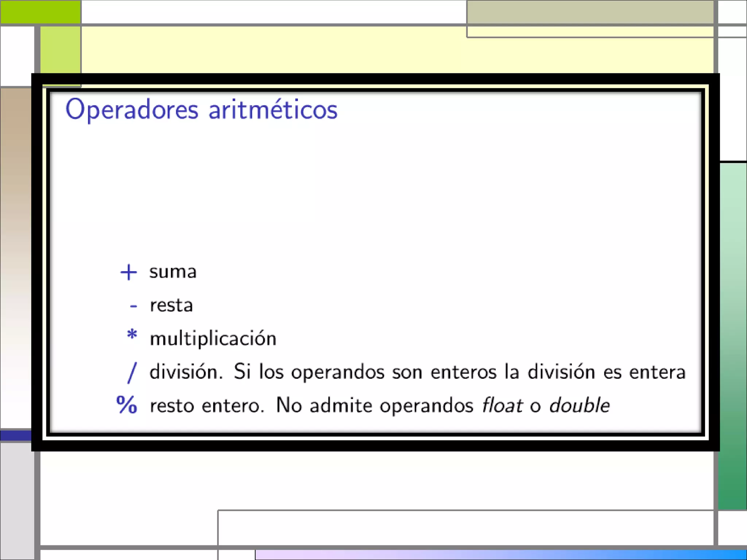Select the italic word double

point(579,405)
